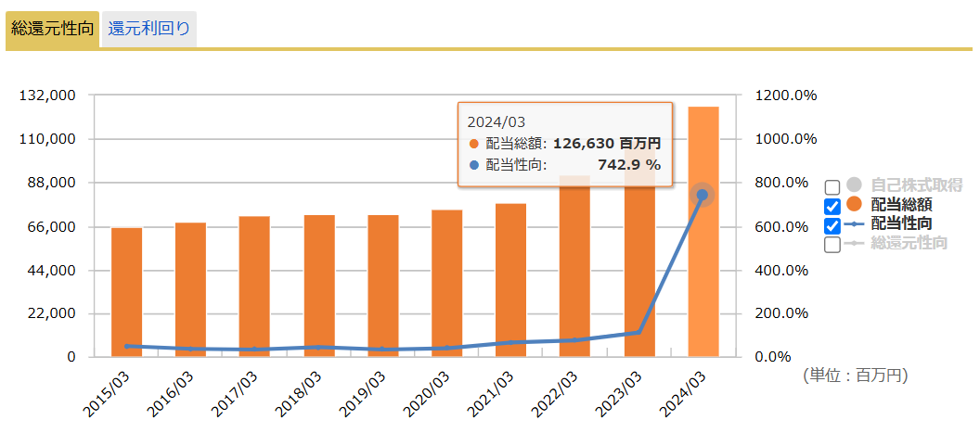
Task: Click the 配当性向 legend label text
Action: click(902, 224)
